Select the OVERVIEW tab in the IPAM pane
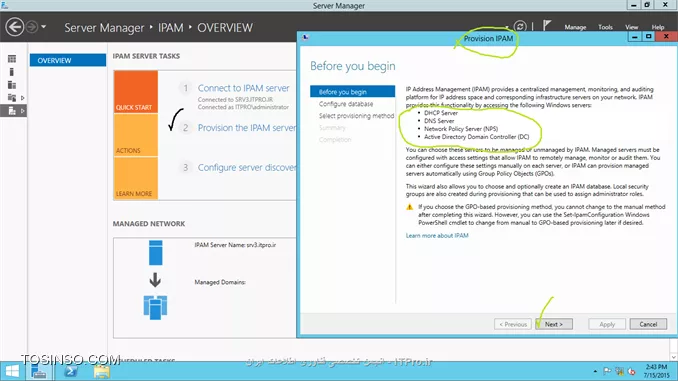678x381 pixels. [x=67, y=60]
